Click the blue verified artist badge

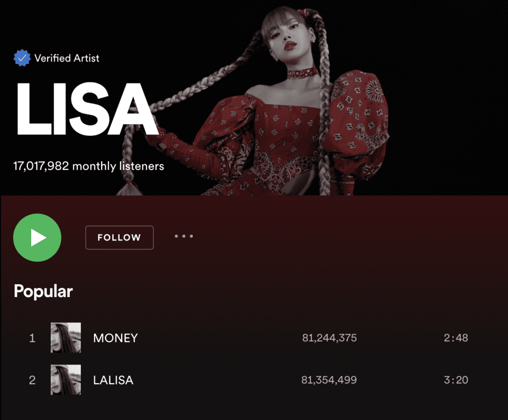tap(22, 58)
